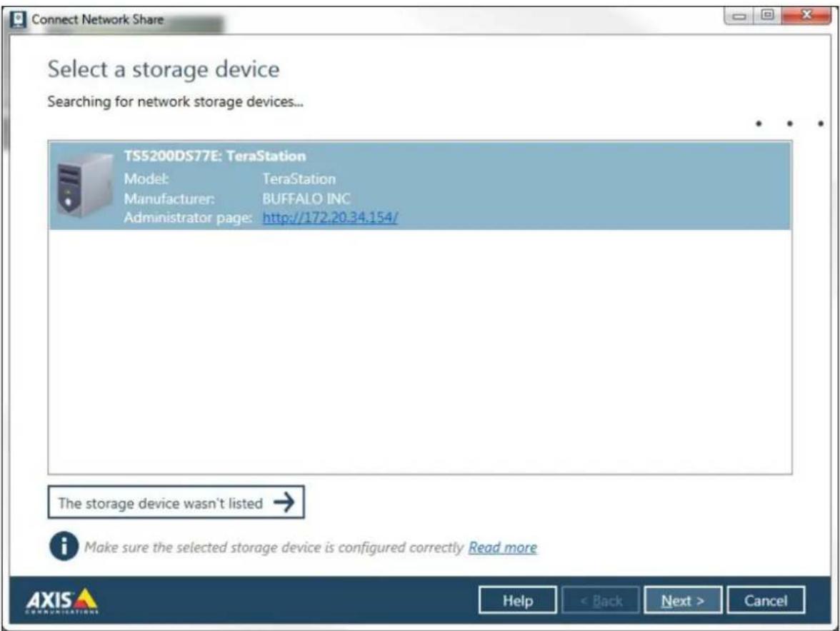Click the Model value 'TeraStation'
This screenshot has height=631, width=840.
point(299,178)
